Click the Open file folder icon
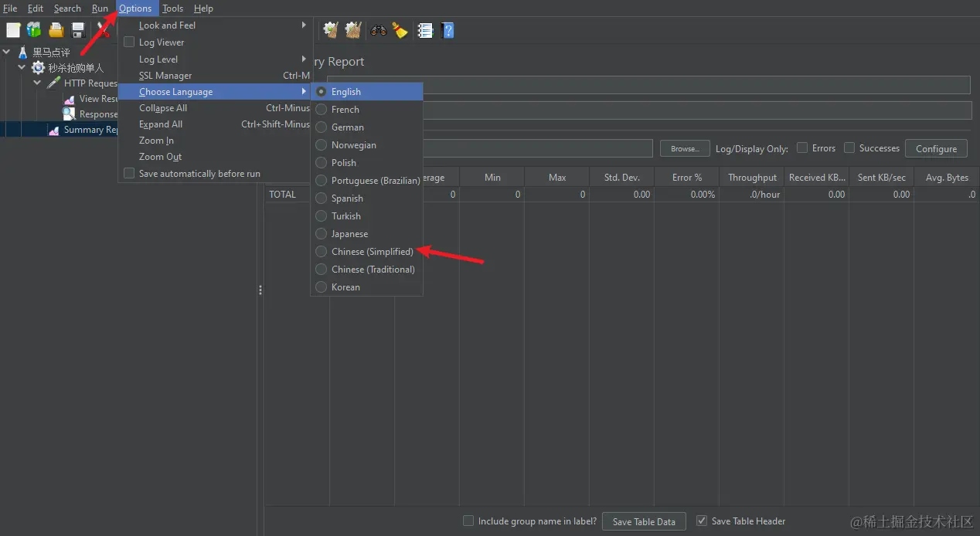Screen dimensions: 980x536 tap(56, 30)
